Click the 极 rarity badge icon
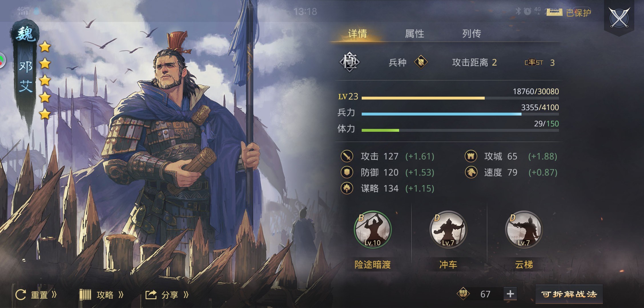Viewport: 644px width, 308px height. click(x=350, y=62)
